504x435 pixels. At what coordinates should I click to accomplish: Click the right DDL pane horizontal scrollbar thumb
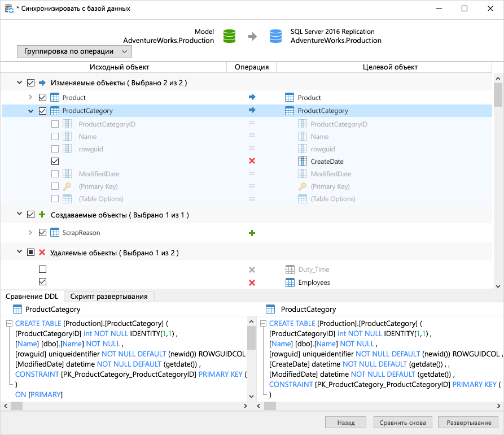270,406
